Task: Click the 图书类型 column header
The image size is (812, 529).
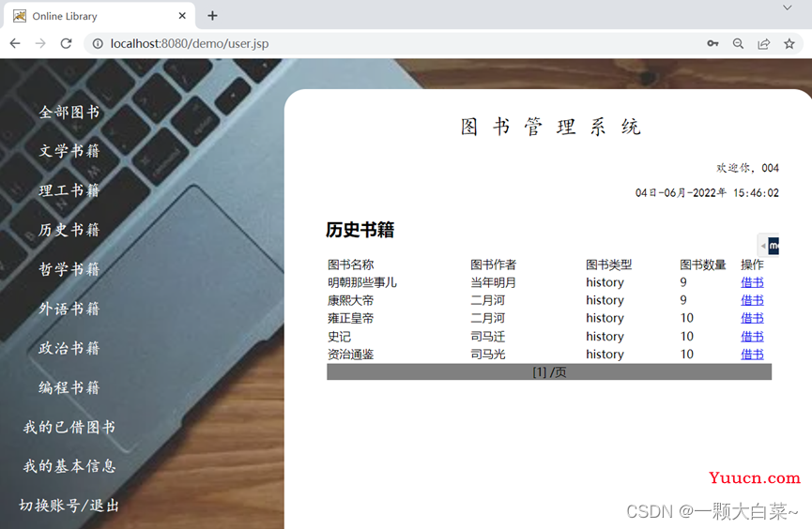Action: [608, 264]
